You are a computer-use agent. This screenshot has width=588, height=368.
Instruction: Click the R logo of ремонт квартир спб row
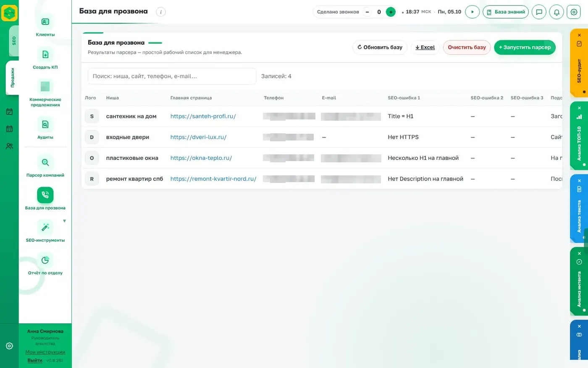pyautogui.click(x=92, y=179)
